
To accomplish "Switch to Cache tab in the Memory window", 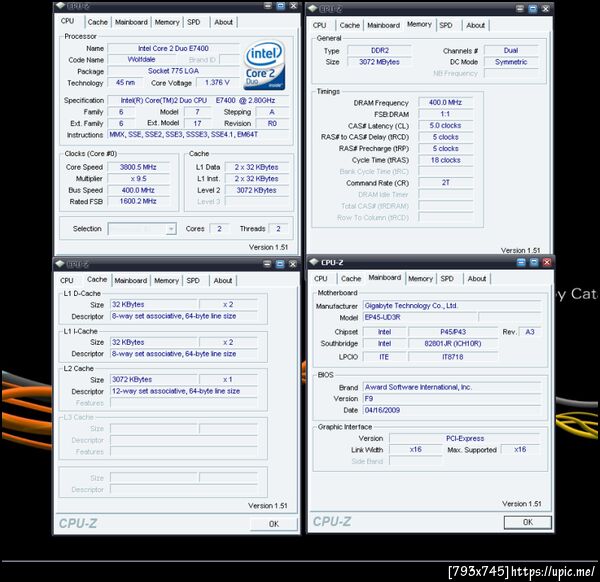I will pyautogui.click(x=350, y=25).
